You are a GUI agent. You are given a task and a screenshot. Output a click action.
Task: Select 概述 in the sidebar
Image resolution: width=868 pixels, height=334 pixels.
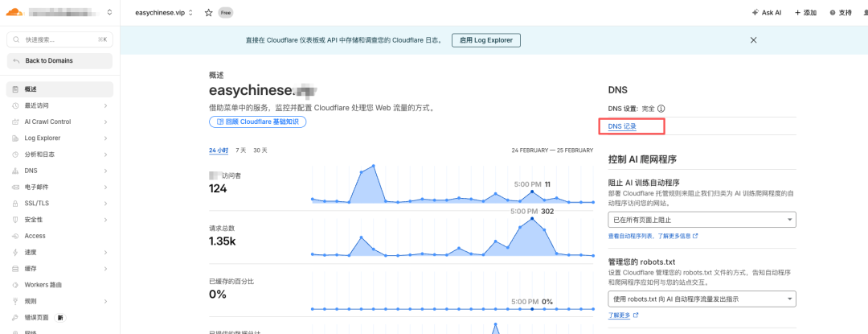[59, 89]
